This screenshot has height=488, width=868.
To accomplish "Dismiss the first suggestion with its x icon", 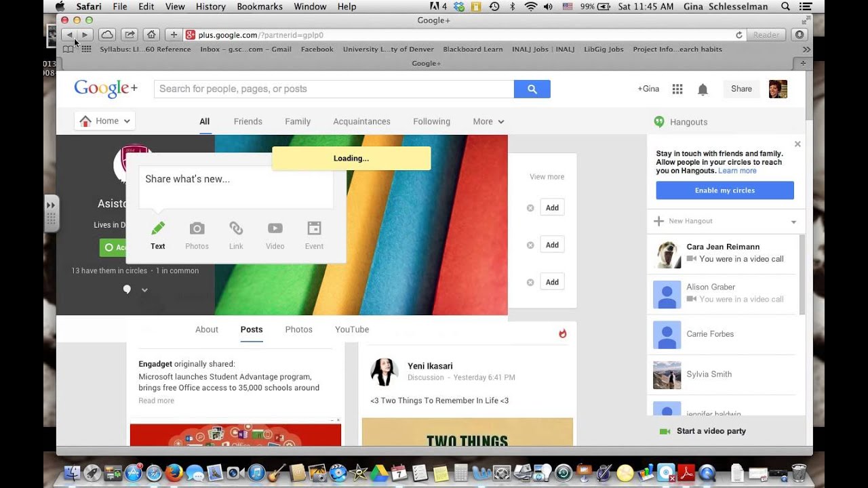I will pyautogui.click(x=530, y=208).
